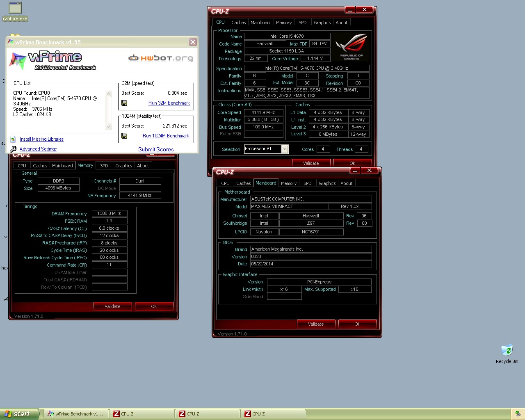Close the wPrime Benchmark window
Screen dimensions: 525x420
pyautogui.click(x=193, y=42)
